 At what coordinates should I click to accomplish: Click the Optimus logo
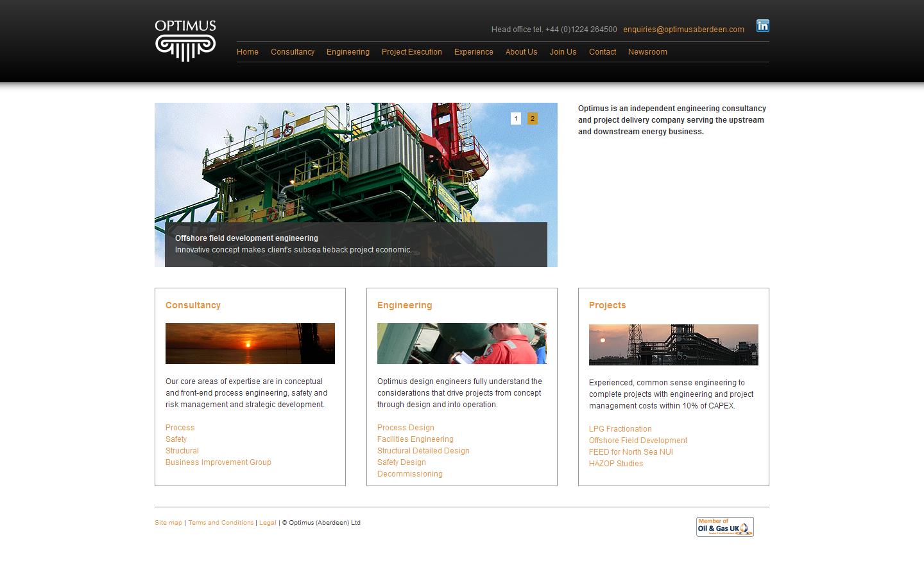click(185, 40)
